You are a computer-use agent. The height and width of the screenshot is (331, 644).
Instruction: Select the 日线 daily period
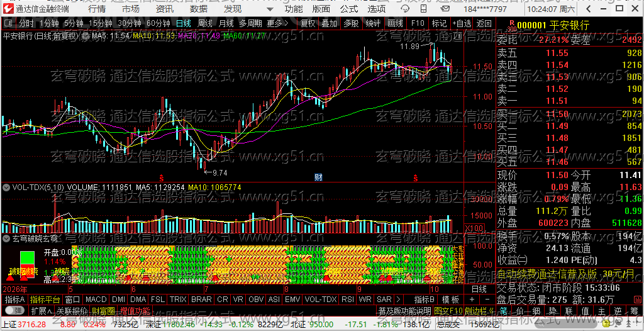[183, 23]
